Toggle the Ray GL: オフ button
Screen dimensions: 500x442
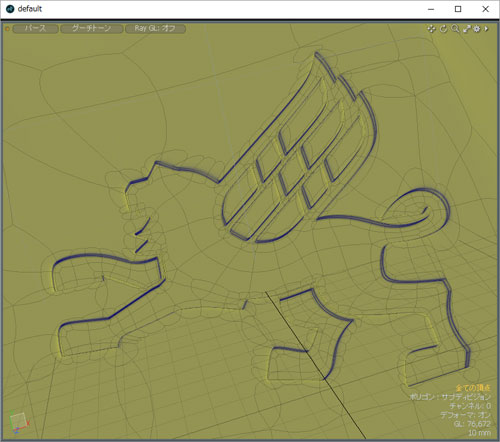[155, 29]
